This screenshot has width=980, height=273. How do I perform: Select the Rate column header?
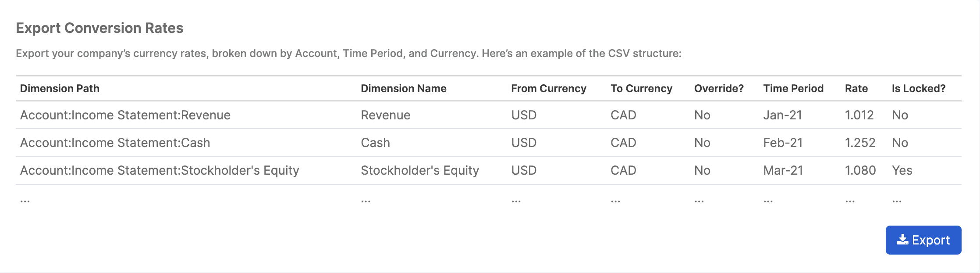(x=856, y=89)
